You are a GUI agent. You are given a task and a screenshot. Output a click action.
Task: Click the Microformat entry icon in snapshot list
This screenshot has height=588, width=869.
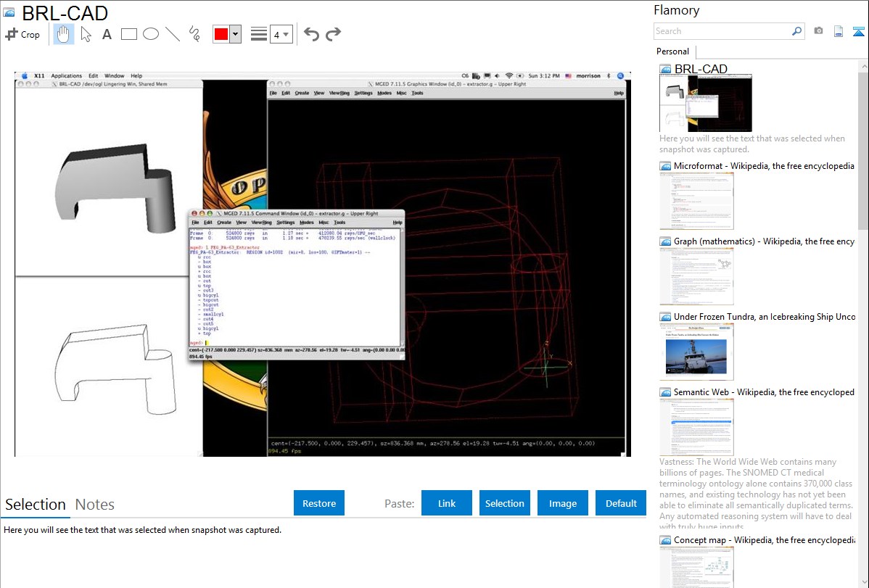tap(665, 166)
